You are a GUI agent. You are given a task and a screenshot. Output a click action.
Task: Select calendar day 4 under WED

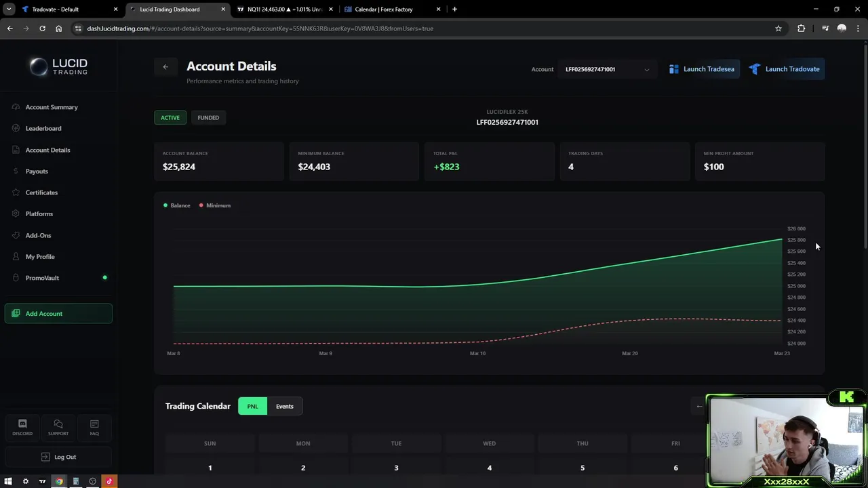tap(490, 468)
